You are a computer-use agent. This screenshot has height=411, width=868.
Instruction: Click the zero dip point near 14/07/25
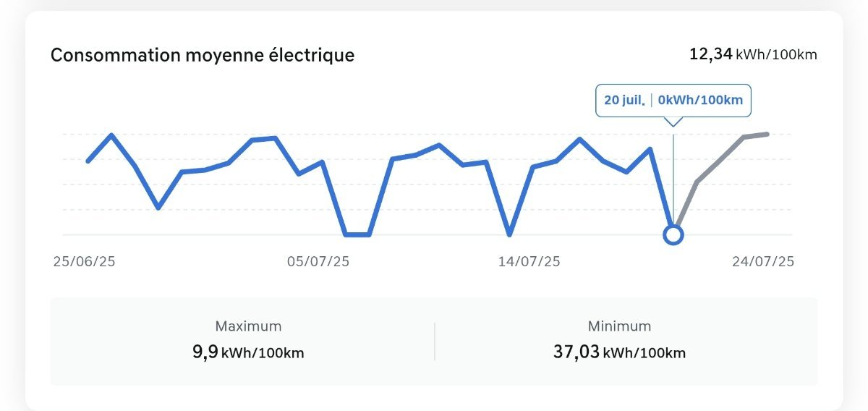[x=509, y=234]
